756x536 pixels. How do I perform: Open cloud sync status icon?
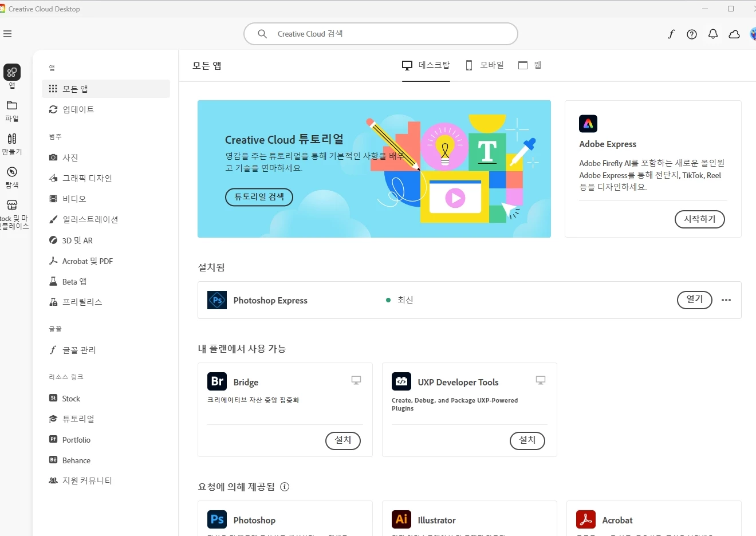(x=734, y=34)
